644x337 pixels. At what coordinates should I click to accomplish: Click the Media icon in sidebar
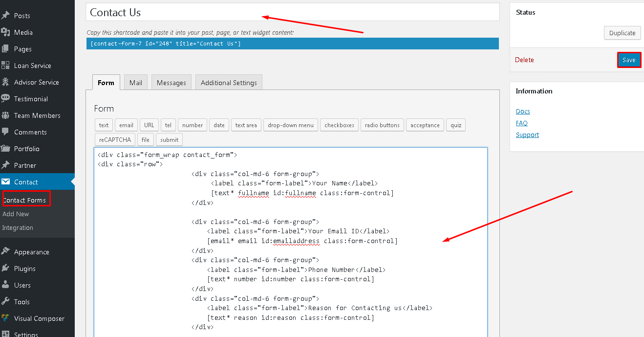point(5,32)
